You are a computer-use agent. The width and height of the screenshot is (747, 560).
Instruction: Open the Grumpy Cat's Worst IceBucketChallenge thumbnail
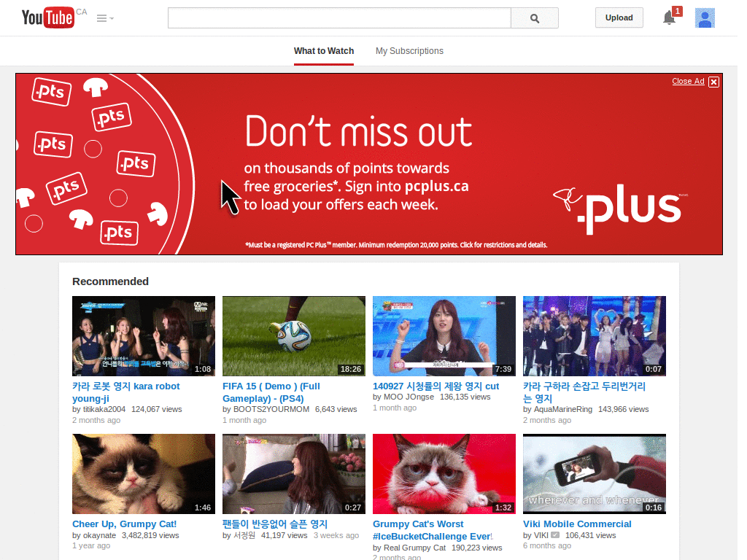click(444, 474)
